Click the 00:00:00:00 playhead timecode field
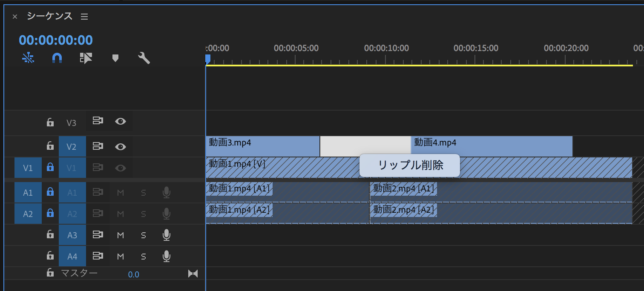The image size is (644, 291). [56, 40]
